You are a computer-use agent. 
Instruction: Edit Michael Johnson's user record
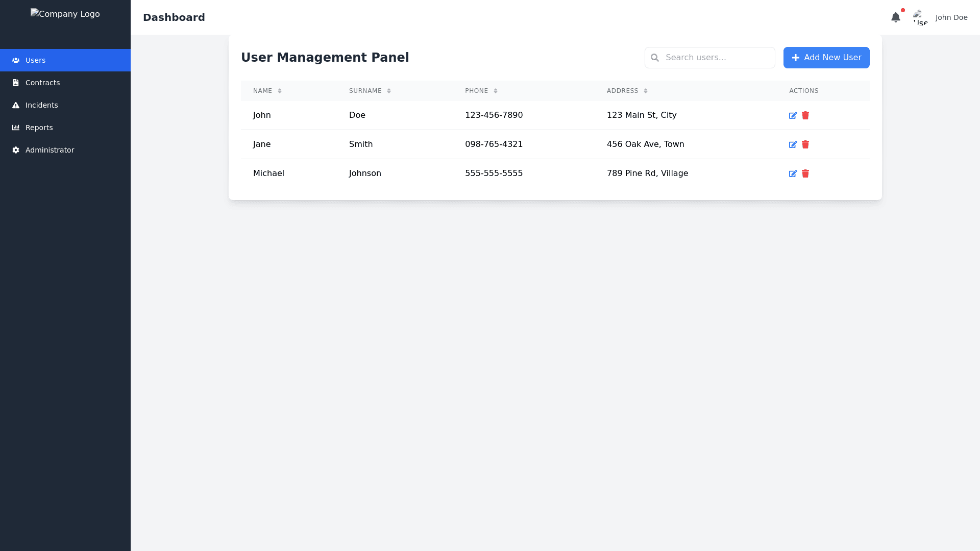[x=793, y=174]
